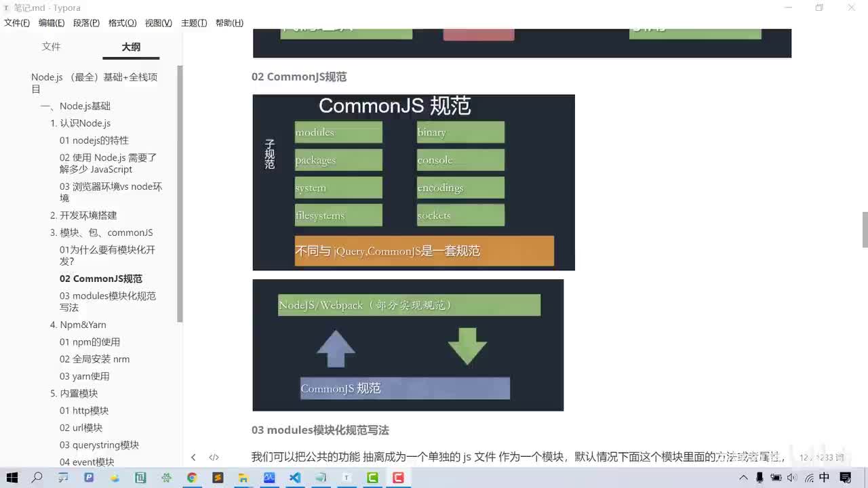Viewport: 868px width, 488px height.
Task: Open the volume control tray icon
Action: tap(792, 478)
